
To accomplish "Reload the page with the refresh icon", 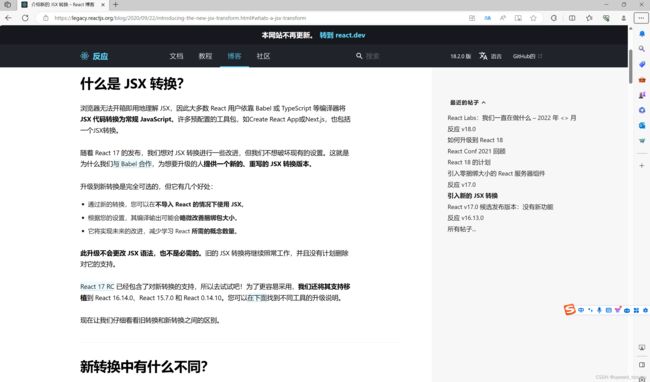I will 25,18.
